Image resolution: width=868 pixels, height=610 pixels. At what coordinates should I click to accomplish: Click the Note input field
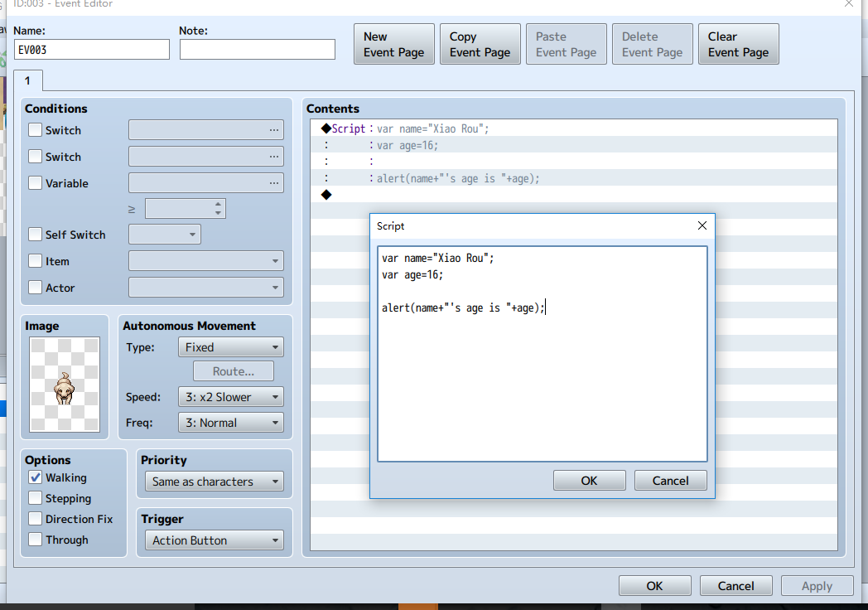click(x=258, y=50)
